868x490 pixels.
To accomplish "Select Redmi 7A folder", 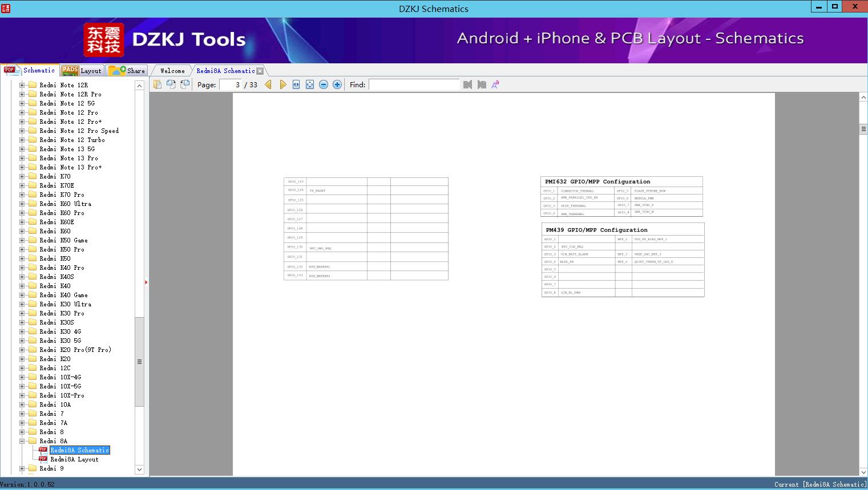I will click(x=53, y=423).
